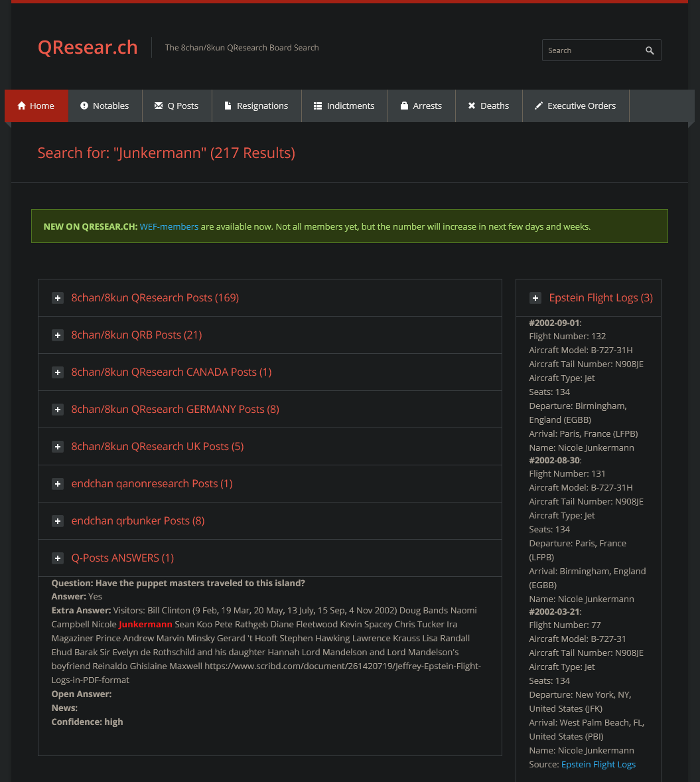
Task: Expand QResearch UK Posts (5) plus
Action: pyautogui.click(x=58, y=447)
